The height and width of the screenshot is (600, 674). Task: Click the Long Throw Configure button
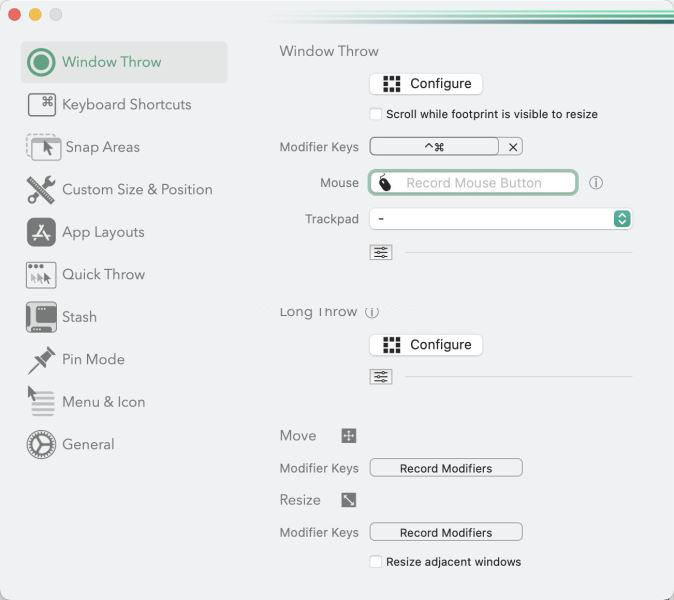(x=426, y=345)
